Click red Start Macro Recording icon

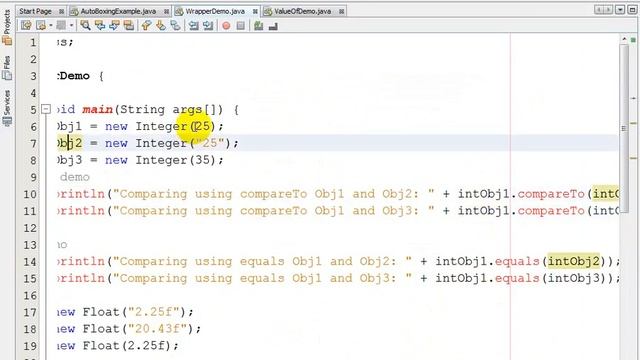point(226,26)
